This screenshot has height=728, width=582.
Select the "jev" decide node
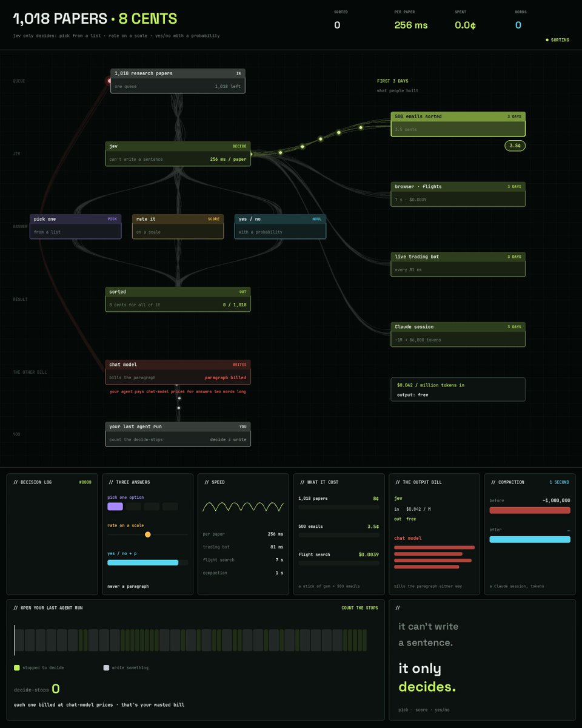tap(178, 154)
